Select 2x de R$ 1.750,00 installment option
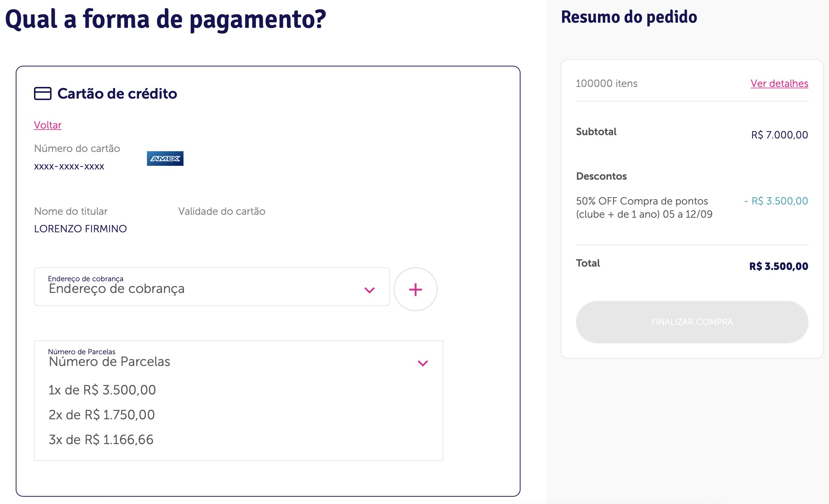The image size is (829, 504). [102, 415]
